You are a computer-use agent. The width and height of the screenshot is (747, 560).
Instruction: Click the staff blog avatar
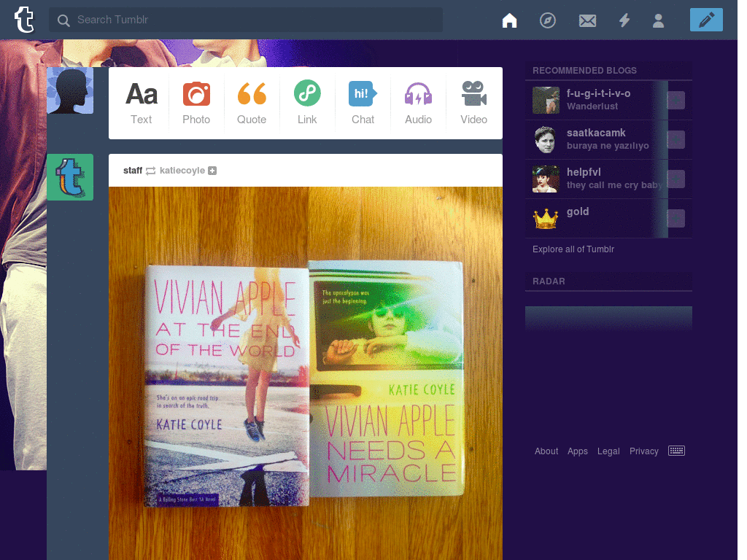70,177
